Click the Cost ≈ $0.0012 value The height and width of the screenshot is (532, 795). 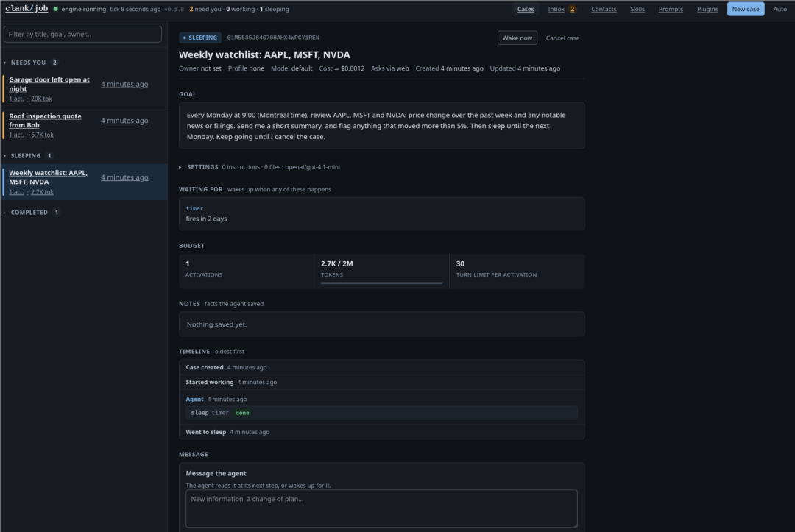(342, 68)
